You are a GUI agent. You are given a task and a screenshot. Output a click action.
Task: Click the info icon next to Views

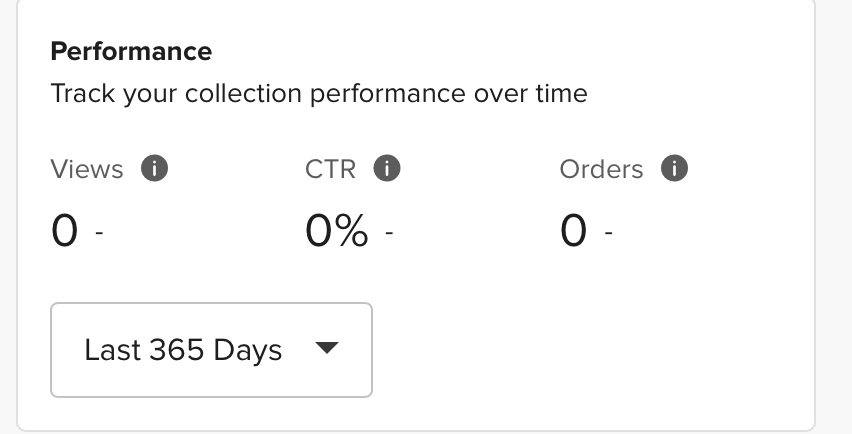pos(154,168)
